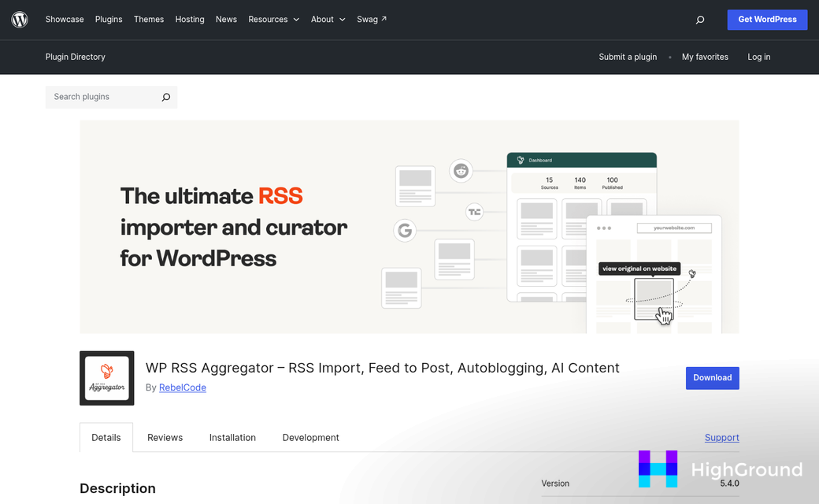Click the Version label
This screenshot has height=504, width=819.
[555, 484]
